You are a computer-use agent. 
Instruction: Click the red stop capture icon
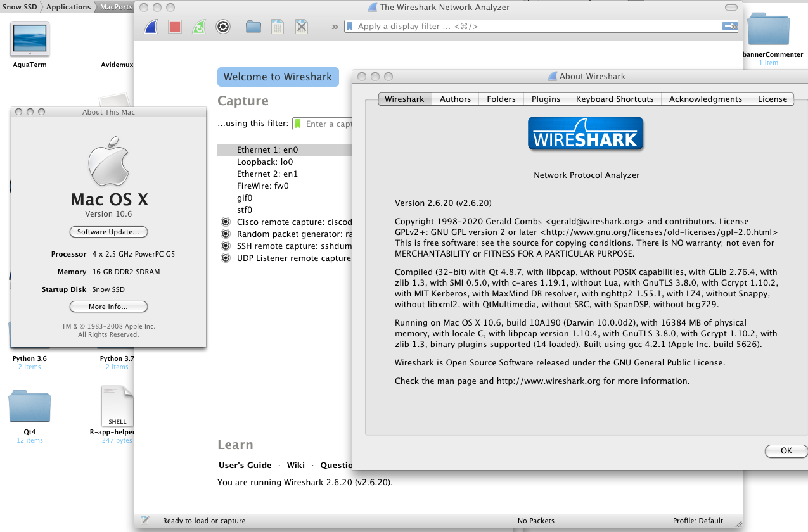point(175,27)
